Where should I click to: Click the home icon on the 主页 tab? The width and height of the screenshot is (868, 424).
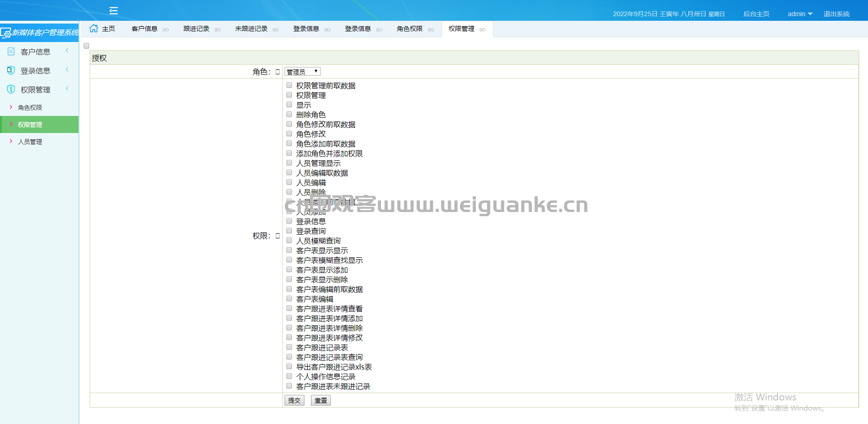click(x=94, y=28)
